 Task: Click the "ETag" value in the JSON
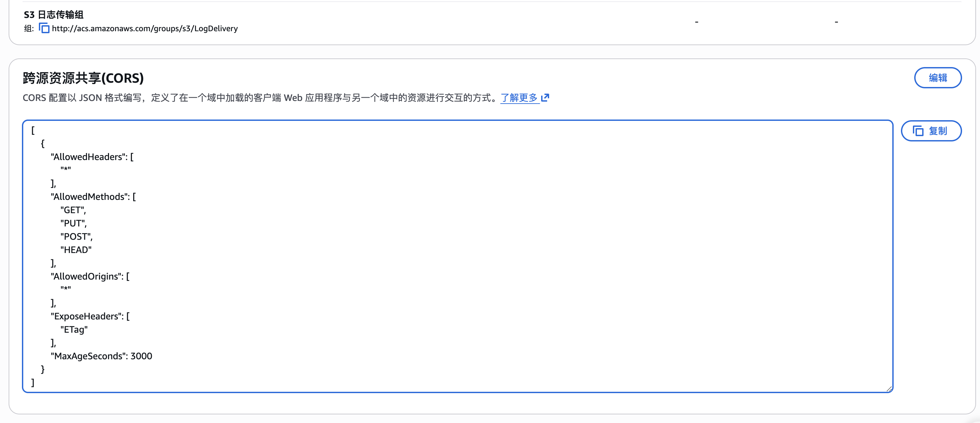74,329
